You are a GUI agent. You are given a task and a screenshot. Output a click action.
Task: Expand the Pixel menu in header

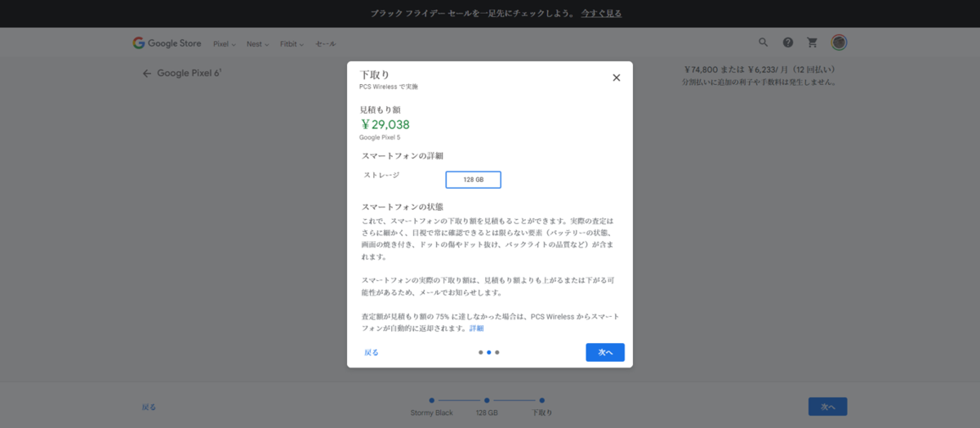225,44
